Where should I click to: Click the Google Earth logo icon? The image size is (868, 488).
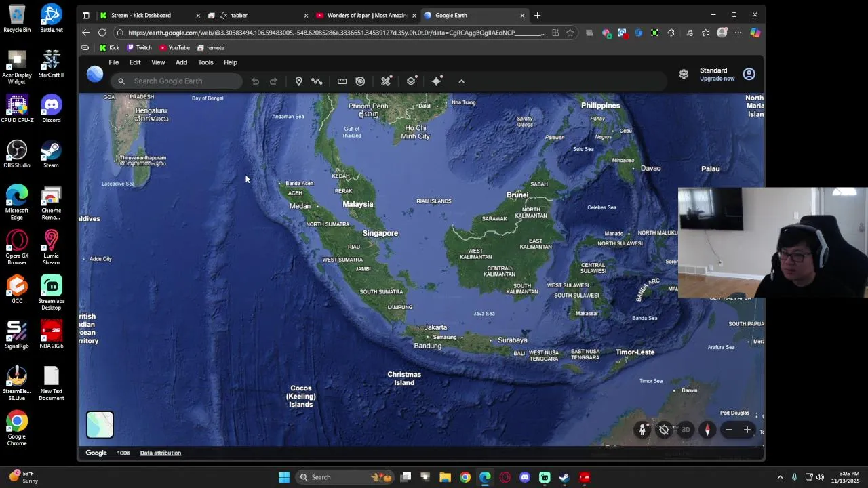[x=95, y=74]
